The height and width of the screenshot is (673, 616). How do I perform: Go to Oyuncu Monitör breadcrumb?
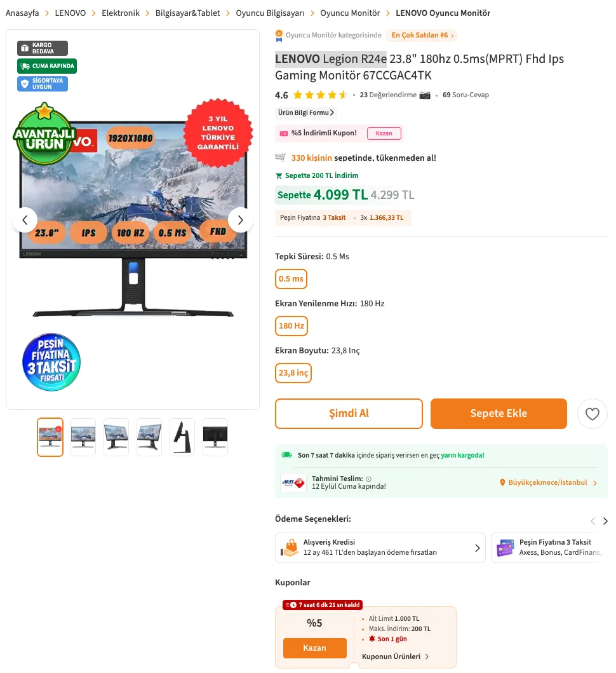[350, 13]
